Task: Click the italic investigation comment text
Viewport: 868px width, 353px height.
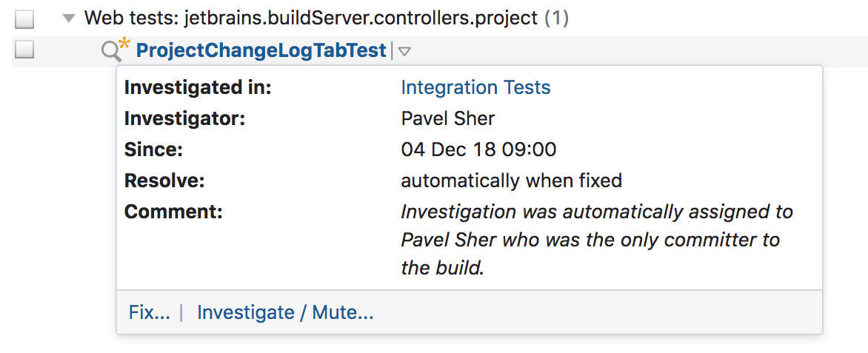Action: 597,240
